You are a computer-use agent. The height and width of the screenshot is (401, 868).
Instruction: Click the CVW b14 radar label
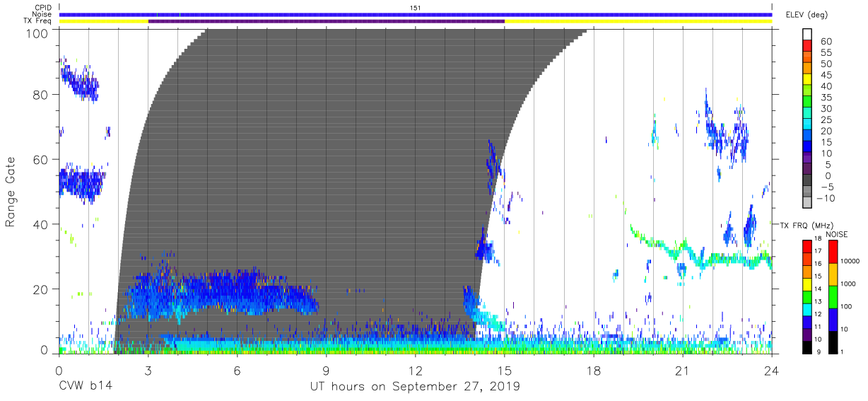click(86, 387)
